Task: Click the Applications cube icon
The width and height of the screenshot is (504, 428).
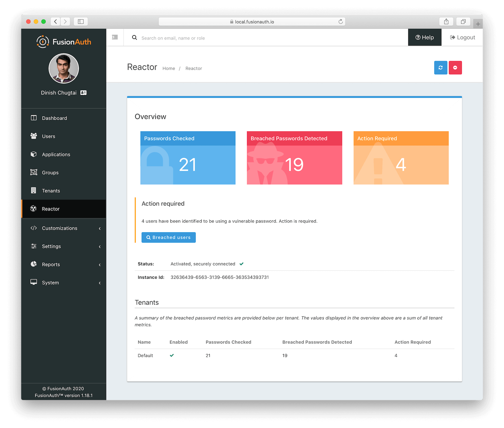Action: point(34,154)
